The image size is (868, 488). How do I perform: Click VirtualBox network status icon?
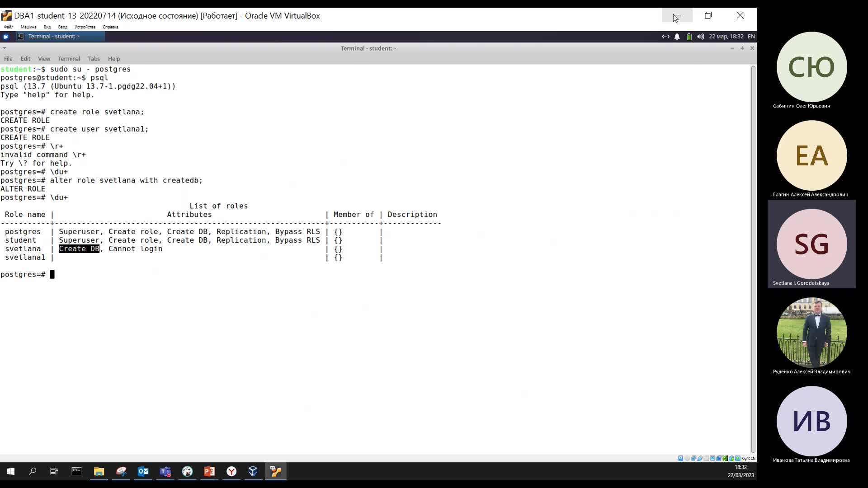coord(693,458)
